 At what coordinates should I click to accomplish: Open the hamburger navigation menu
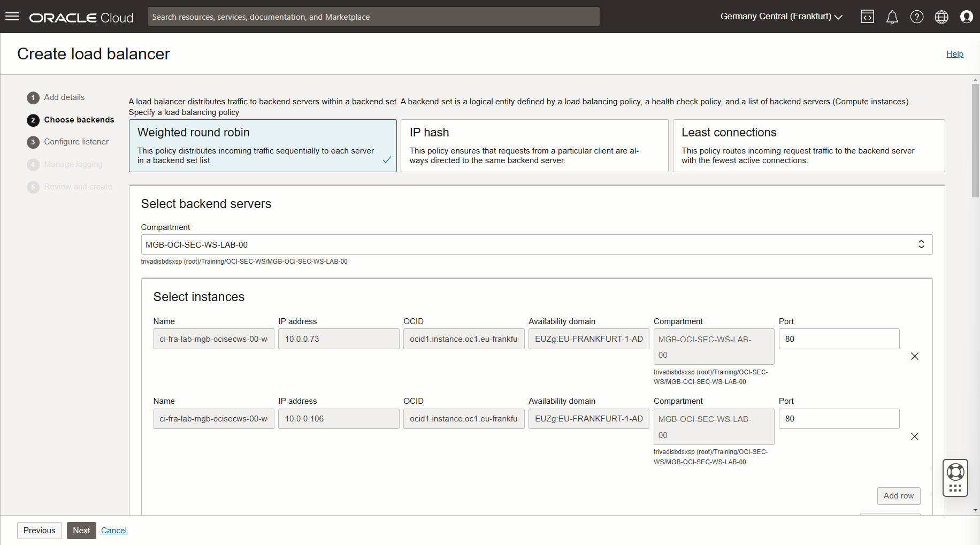click(x=12, y=17)
